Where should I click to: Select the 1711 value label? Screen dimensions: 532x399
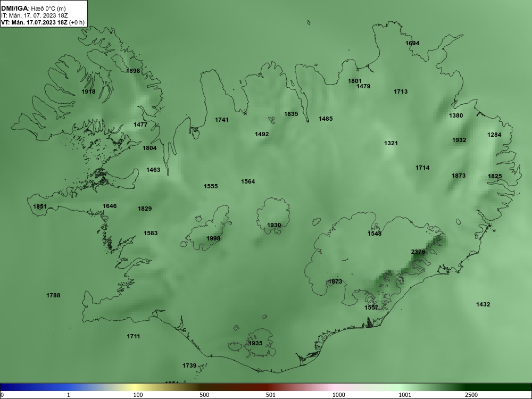click(134, 336)
